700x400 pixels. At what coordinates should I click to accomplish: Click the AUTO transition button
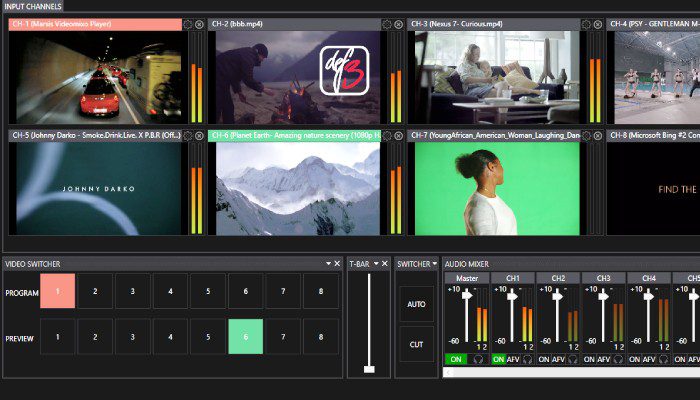tap(417, 304)
